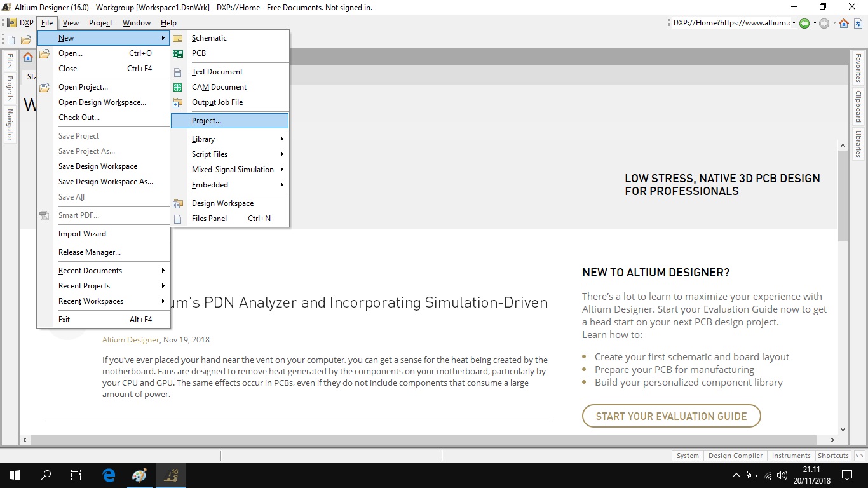
Task: Open the Navigator side panel tab
Action: coord(10,124)
